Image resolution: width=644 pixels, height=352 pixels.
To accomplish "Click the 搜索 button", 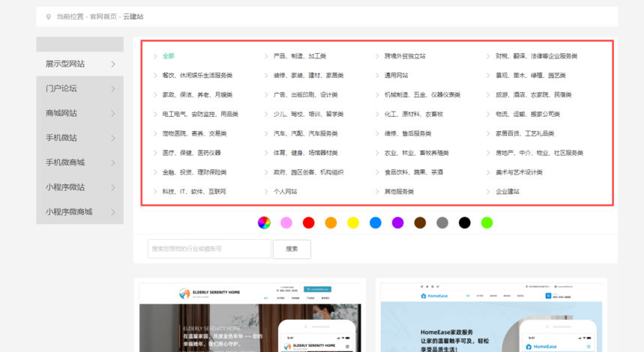I will 292,249.
